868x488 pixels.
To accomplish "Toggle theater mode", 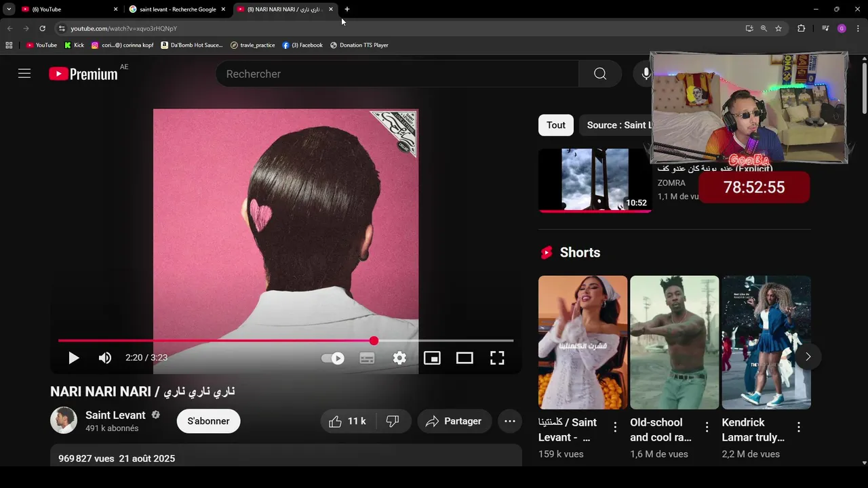I will coord(465,358).
